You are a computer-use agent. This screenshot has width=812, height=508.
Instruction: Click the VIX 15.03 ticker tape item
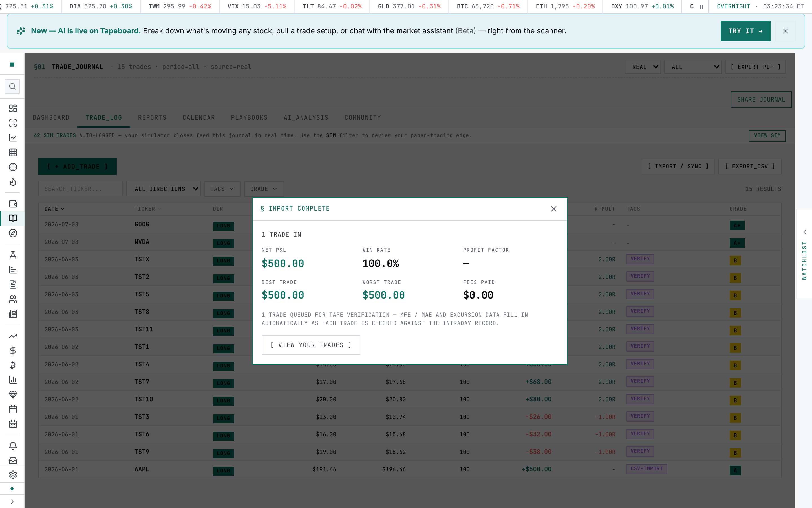[257, 6]
